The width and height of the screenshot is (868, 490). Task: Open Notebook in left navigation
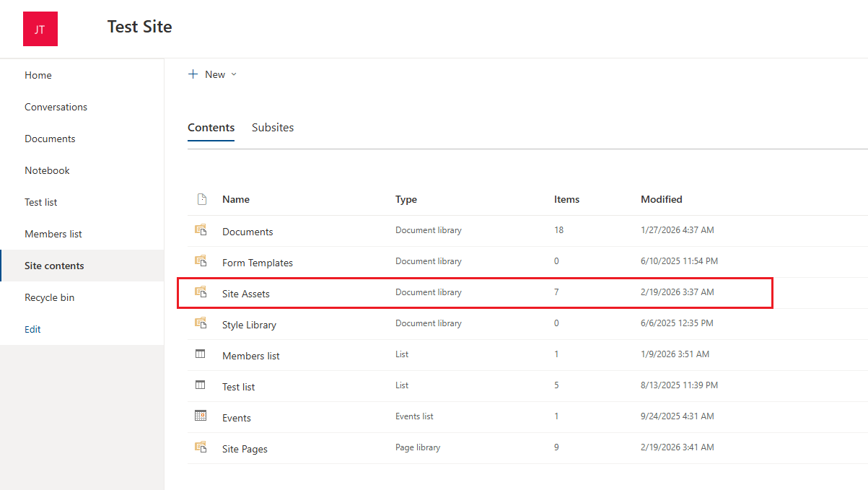[x=47, y=170]
